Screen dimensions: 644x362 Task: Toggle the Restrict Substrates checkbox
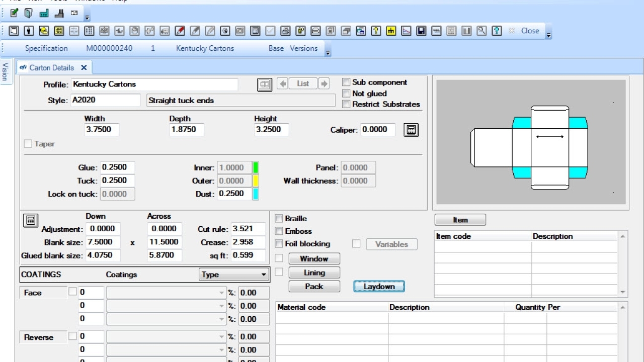tap(346, 104)
